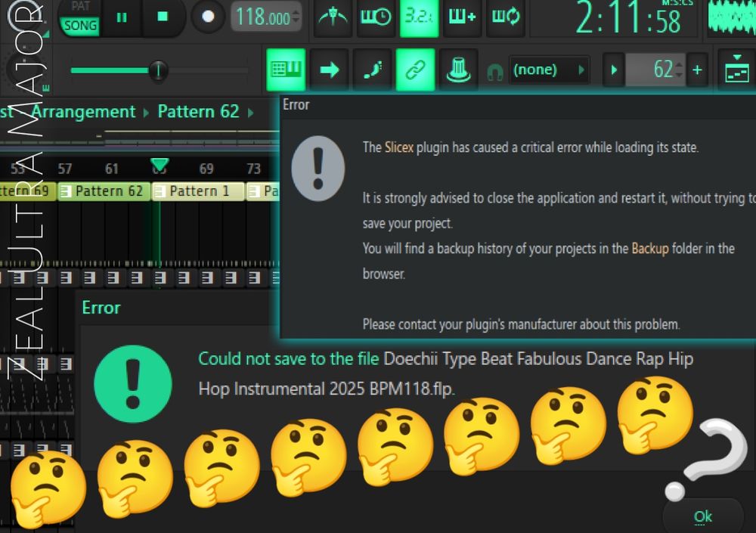The image size is (756, 533).
Task: Stop playback with the square button
Action: (x=163, y=17)
